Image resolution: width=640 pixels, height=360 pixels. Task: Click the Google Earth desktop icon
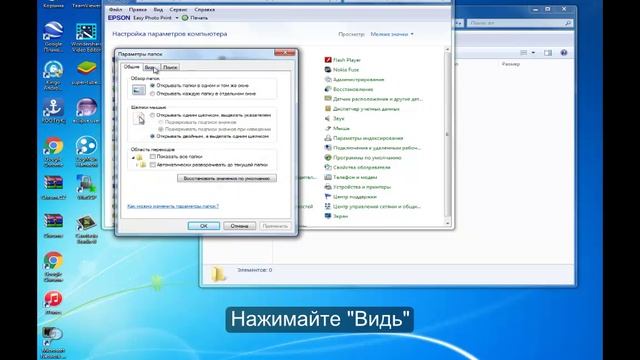pos(53,37)
